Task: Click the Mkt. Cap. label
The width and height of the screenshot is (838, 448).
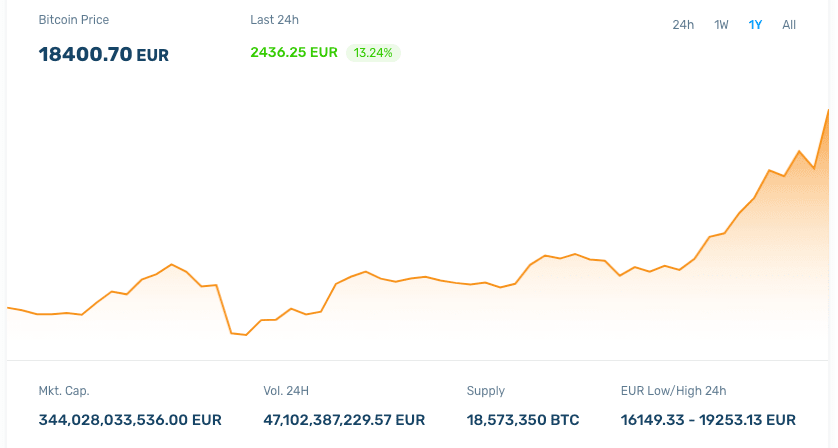Action: [x=64, y=391]
